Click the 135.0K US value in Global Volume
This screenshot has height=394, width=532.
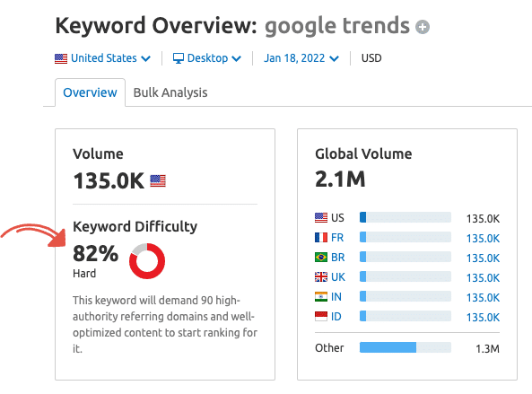coord(483,219)
